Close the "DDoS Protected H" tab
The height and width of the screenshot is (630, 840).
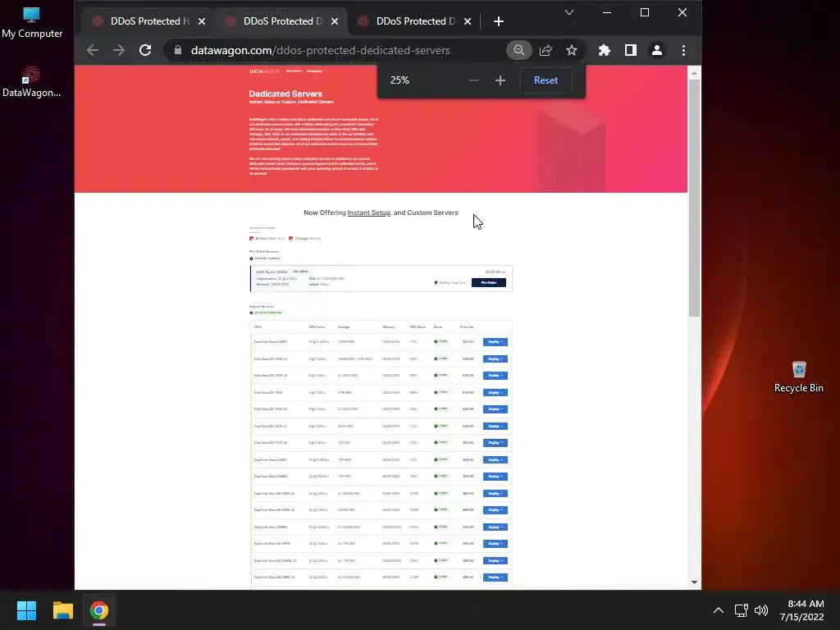click(202, 21)
